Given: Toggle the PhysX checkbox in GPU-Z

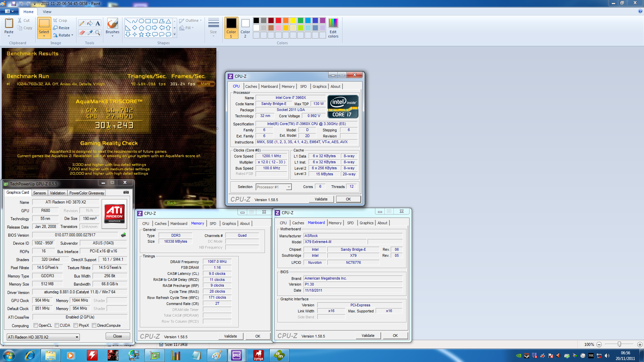Looking at the screenshot, I should tap(76, 325).
